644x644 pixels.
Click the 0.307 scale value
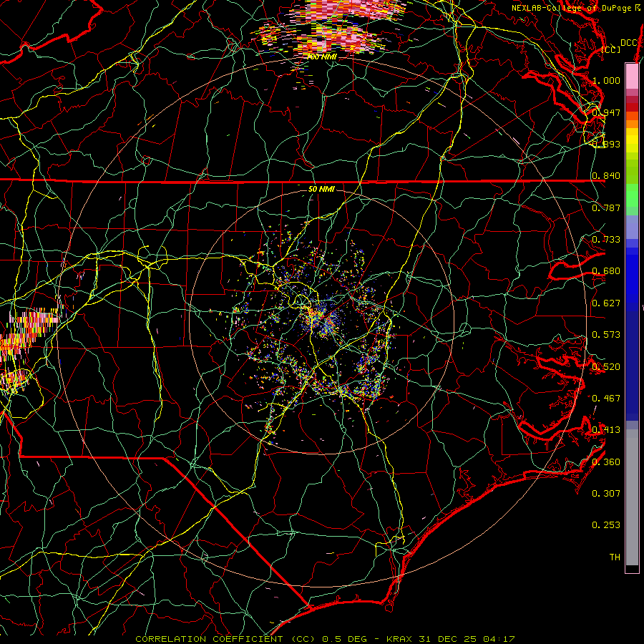[x=606, y=494]
